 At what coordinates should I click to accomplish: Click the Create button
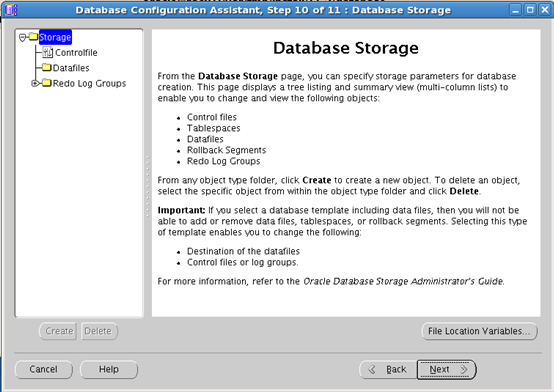click(58, 331)
